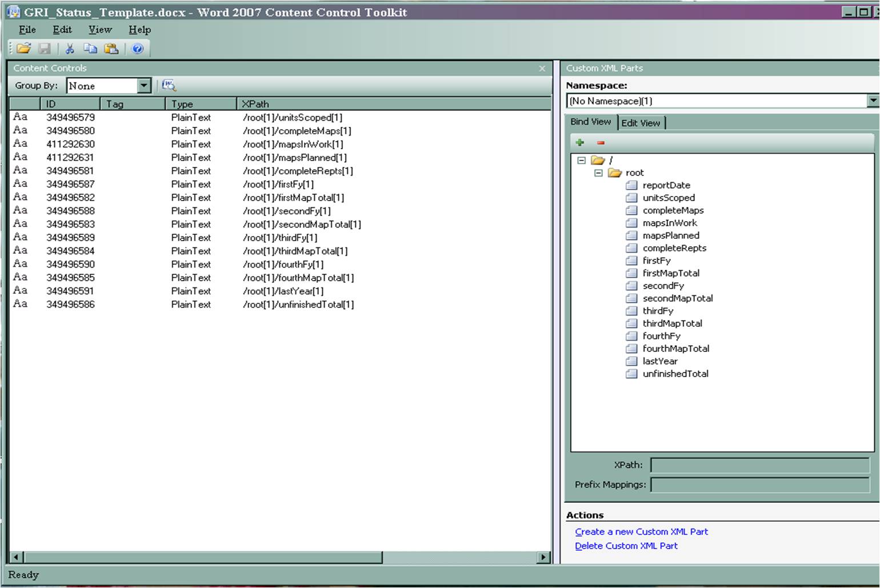Close the Content Controls panel
Viewport: 880px width, 588px height.
tap(542, 69)
